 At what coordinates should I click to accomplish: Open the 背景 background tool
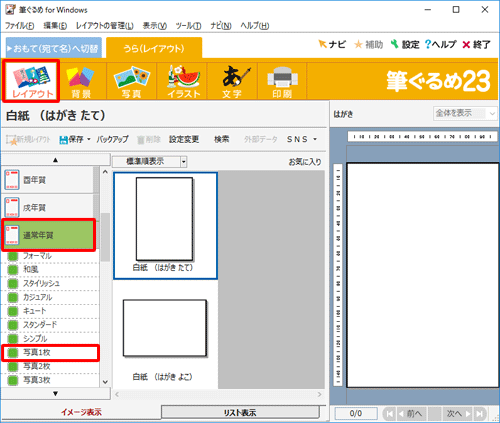(81, 81)
